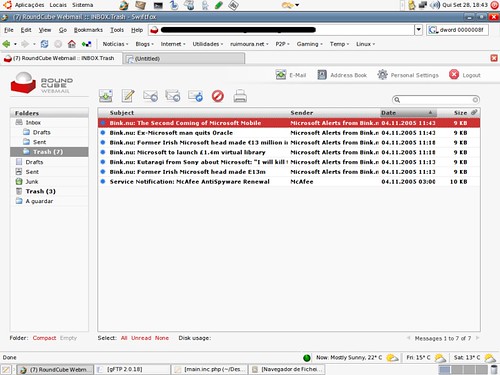Click the Reply to all icon

coord(173,96)
